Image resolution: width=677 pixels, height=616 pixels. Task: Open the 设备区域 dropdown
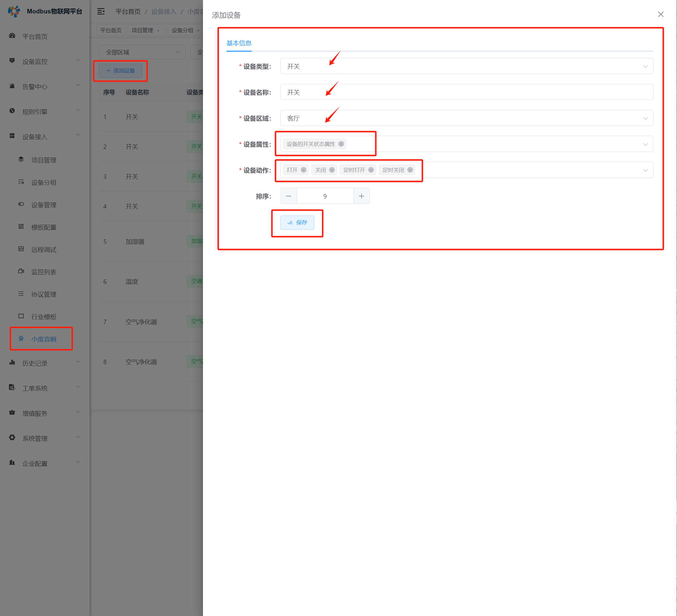coord(466,118)
